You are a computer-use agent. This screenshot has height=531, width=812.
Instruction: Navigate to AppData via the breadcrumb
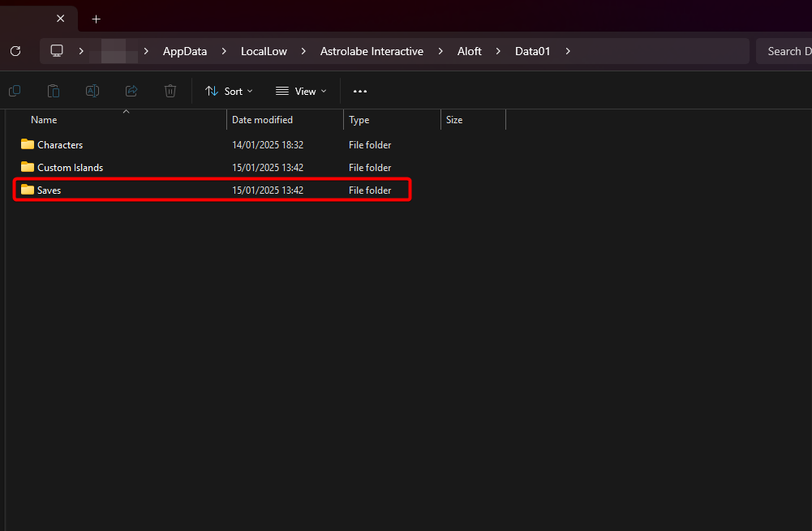[x=184, y=50]
